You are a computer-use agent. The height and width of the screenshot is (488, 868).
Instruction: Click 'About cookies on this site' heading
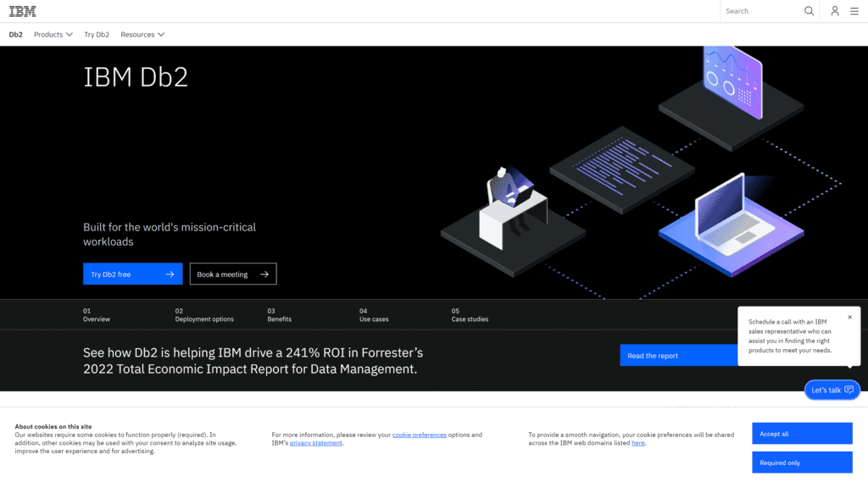pos(53,427)
